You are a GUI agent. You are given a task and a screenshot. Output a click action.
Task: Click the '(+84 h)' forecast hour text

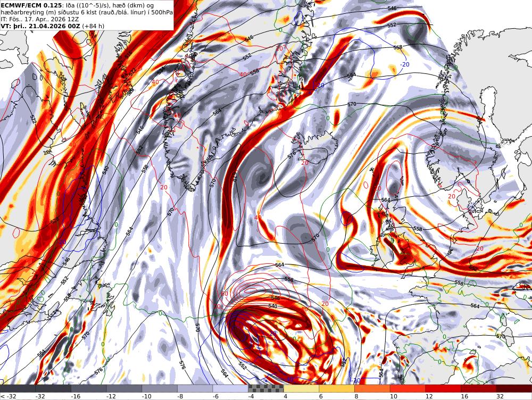93,26
